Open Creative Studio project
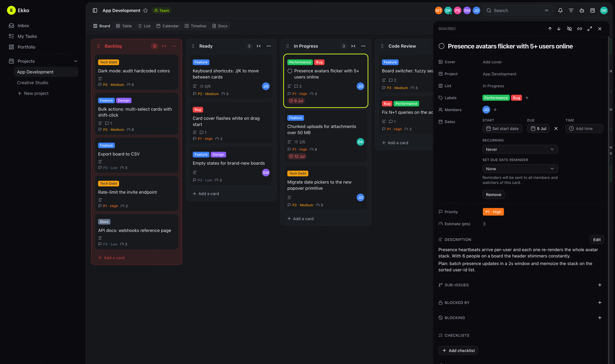Viewport: 615px width, 364px height. coord(32,83)
